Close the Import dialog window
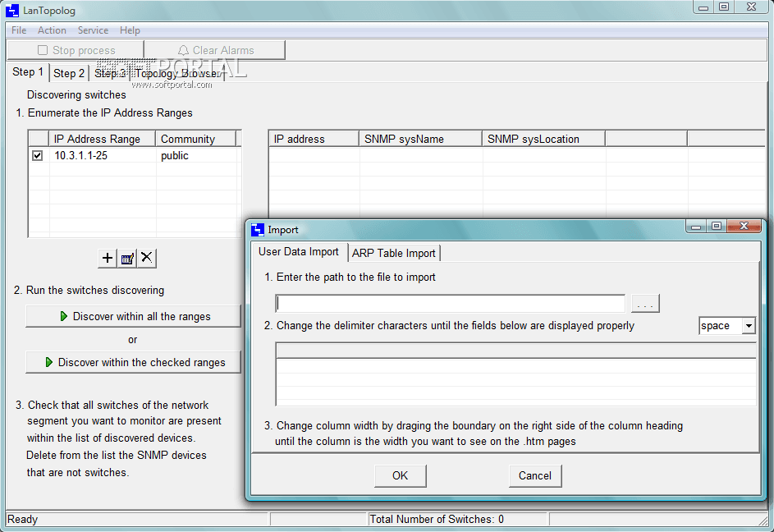The image size is (774, 532). (x=744, y=226)
